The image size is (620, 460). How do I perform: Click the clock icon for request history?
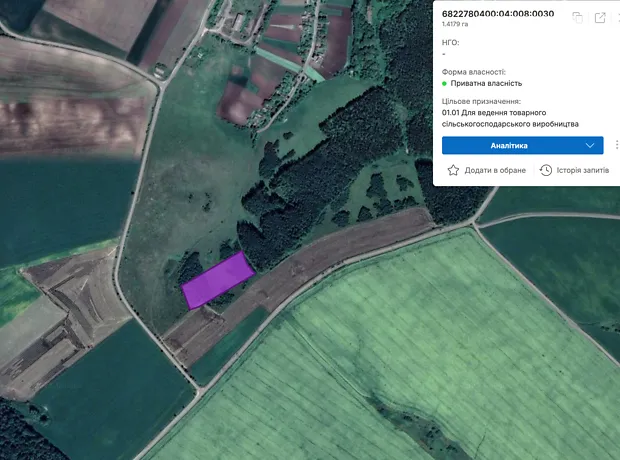click(546, 170)
